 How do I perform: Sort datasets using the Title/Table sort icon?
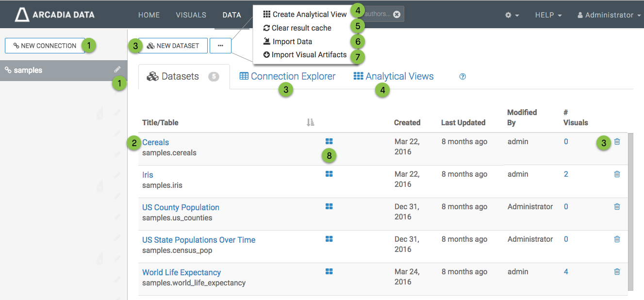(x=311, y=123)
